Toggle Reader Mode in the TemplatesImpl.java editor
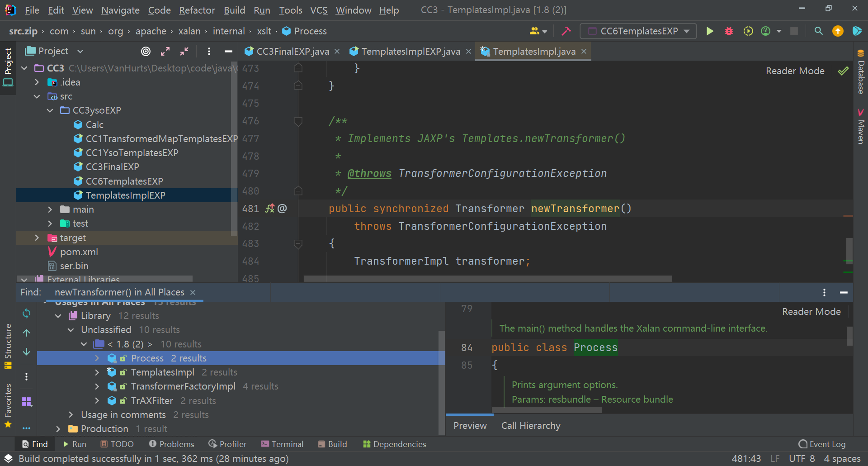This screenshot has height=466, width=868. (x=795, y=71)
